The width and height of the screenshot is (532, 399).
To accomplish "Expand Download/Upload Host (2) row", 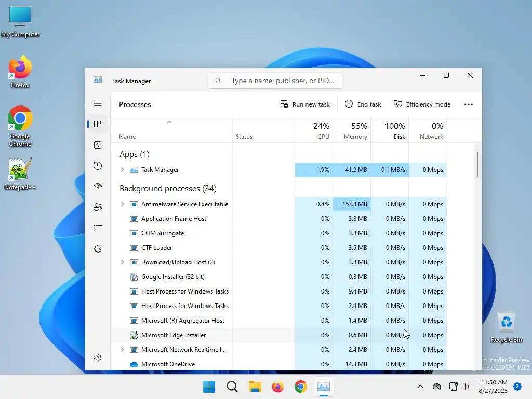I will point(122,262).
